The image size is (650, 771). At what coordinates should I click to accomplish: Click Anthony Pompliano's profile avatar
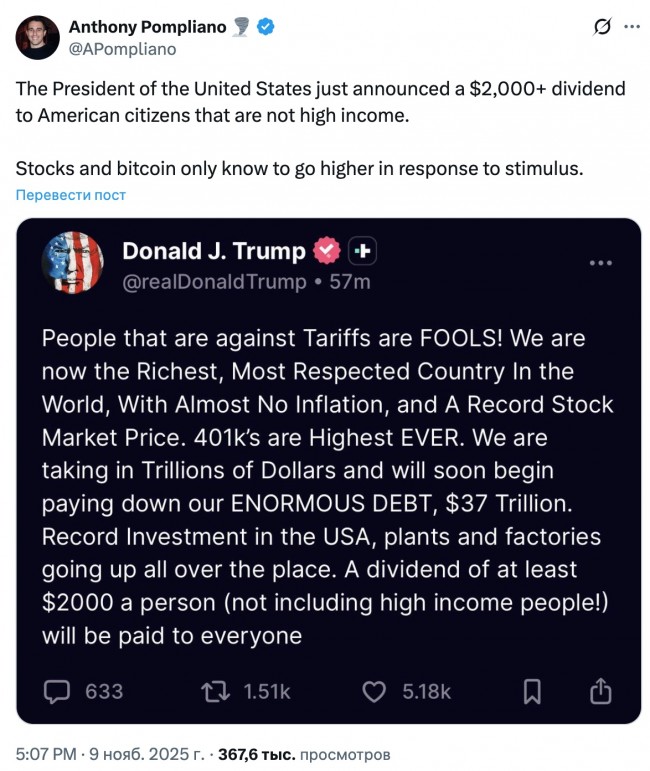[38, 36]
